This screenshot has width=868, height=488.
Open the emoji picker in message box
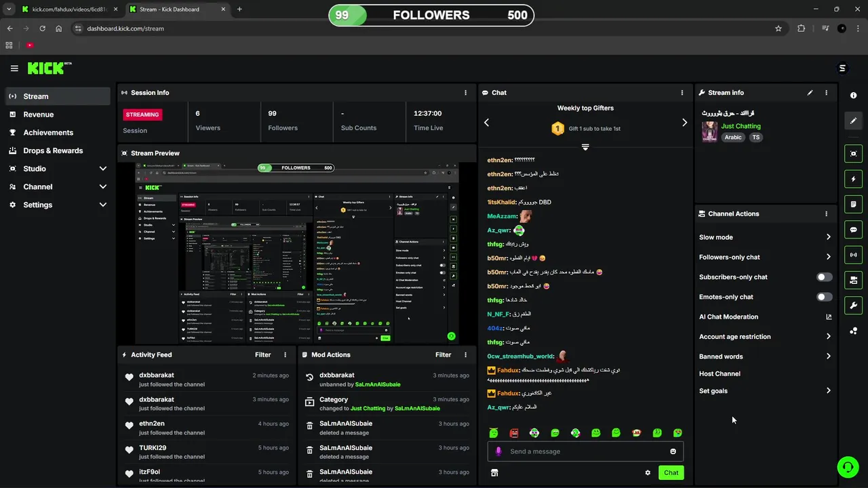(673, 451)
